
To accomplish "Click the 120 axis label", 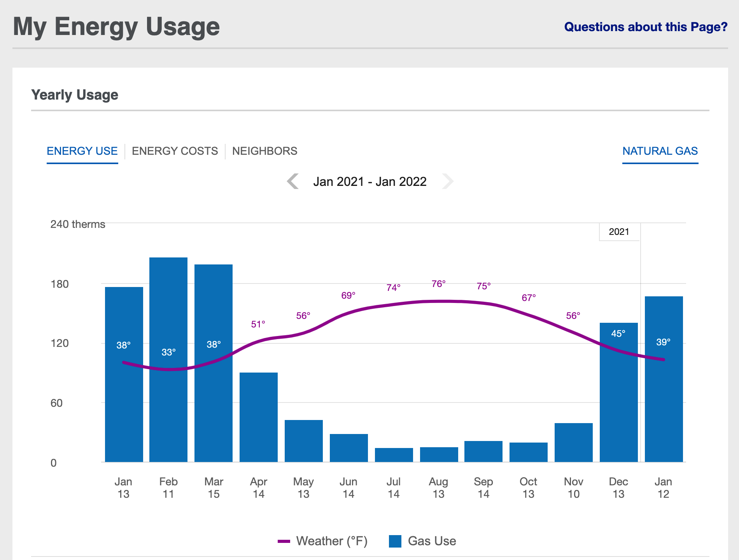I will point(60,343).
